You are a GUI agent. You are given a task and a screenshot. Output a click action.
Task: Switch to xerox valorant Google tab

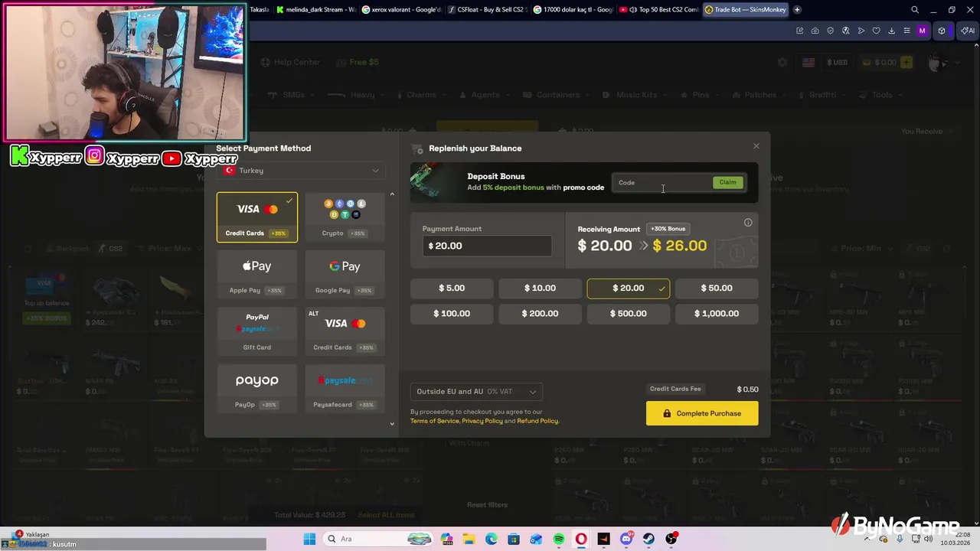(401, 10)
